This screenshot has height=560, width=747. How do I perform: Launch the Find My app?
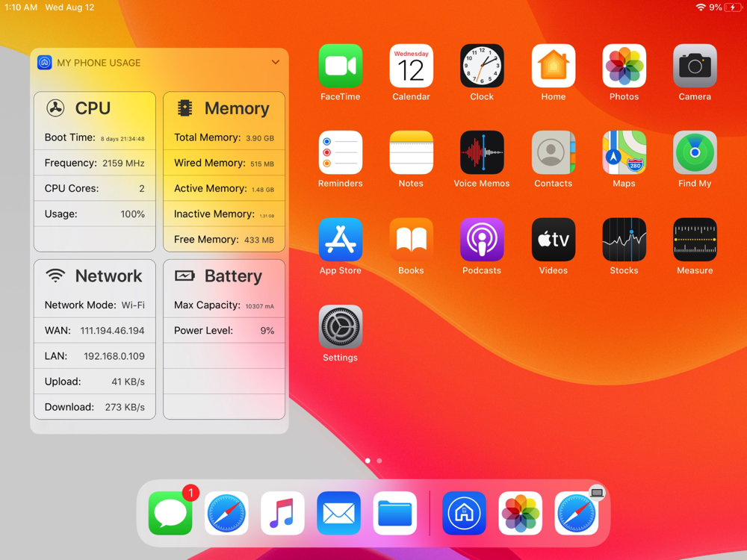coord(695,152)
